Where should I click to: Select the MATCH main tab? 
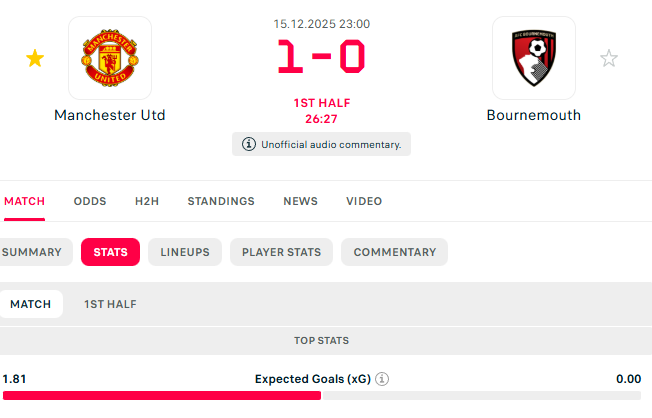pos(24,201)
